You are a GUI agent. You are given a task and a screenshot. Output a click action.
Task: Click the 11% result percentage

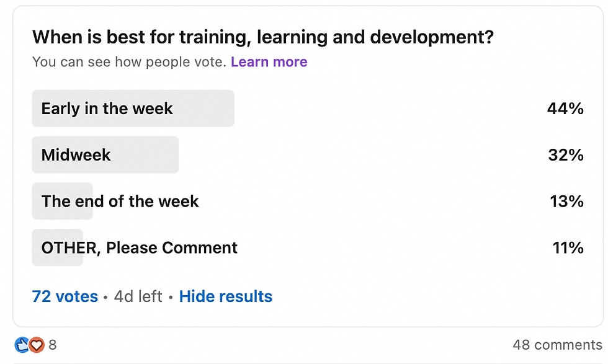click(x=568, y=248)
